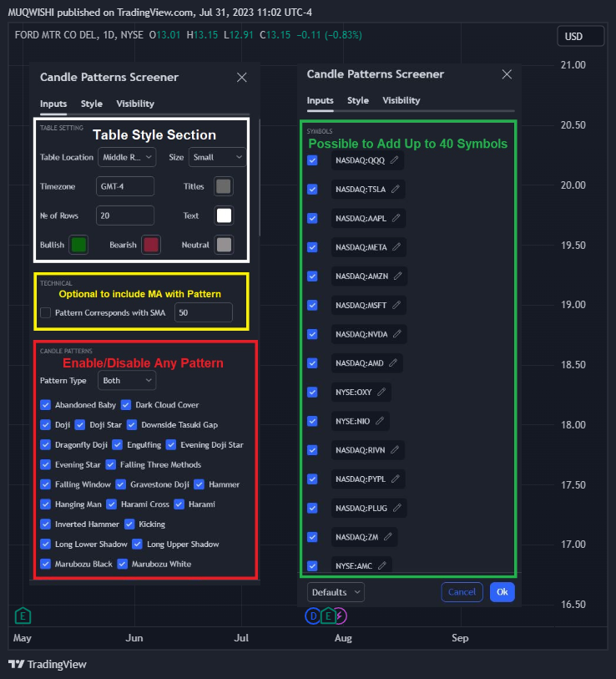Viewport: 616px width, 679px height.
Task: Edit the NYSE:AMC symbol pencil icon
Action: pyautogui.click(x=381, y=565)
